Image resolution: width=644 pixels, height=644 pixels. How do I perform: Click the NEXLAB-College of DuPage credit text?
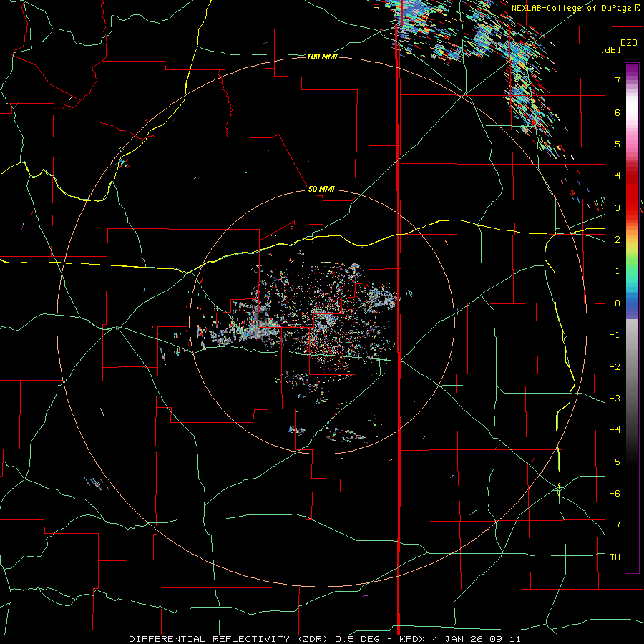[576, 8]
